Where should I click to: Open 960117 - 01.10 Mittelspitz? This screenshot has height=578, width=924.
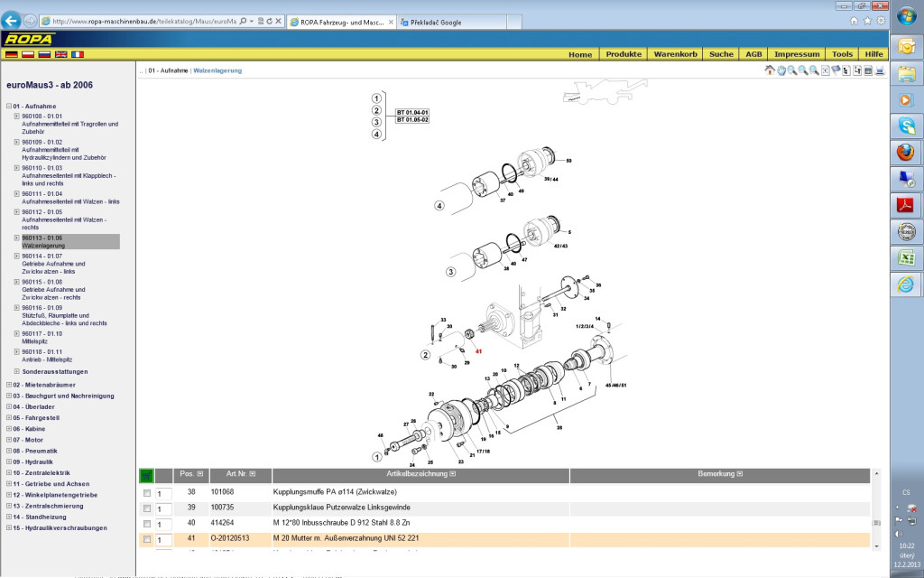tap(42, 338)
